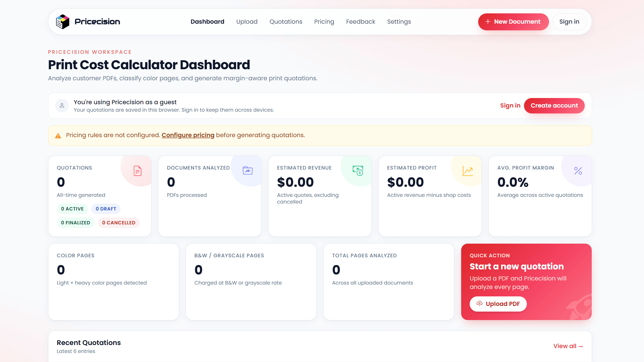The height and width of the screenshot is (362, 644).
Task: Click the 0 ACTIVE status badge
Action: coord(72,209)
